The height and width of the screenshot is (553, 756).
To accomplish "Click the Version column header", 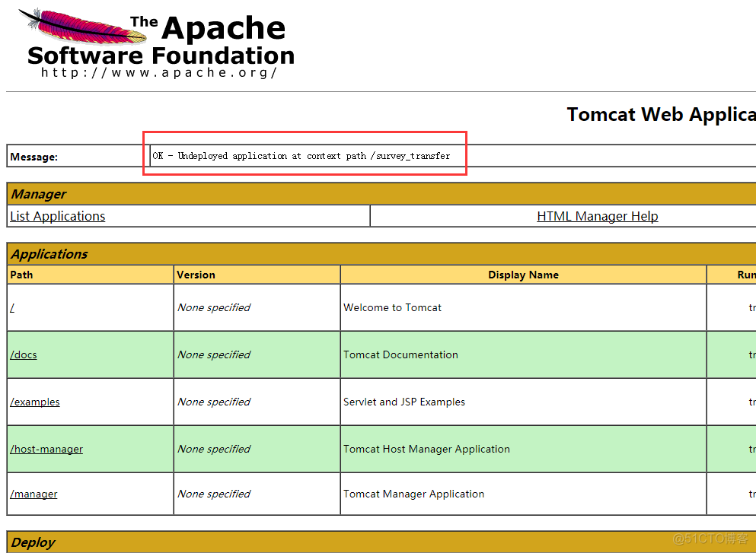I will point(196,275).
